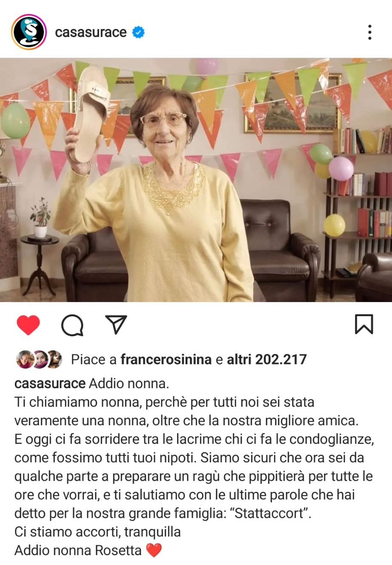392x565 pixels.
Task: Open the three-dot more options menu
Action: 369,32
